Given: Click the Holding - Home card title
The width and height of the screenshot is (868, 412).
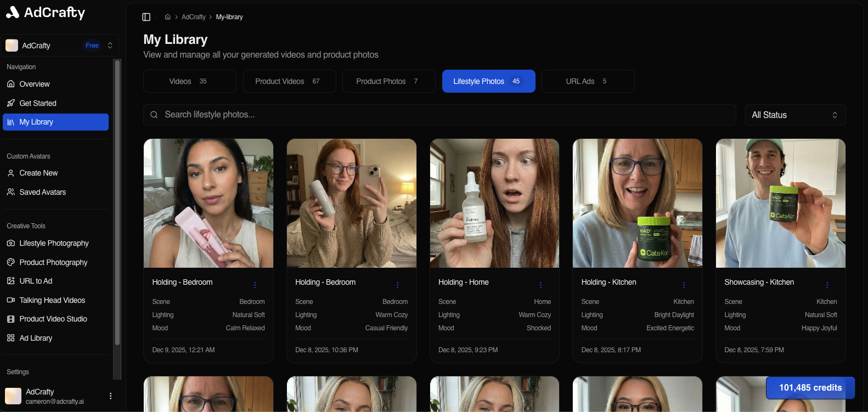Looking at the screenshot, I should [x=464, y=282].
